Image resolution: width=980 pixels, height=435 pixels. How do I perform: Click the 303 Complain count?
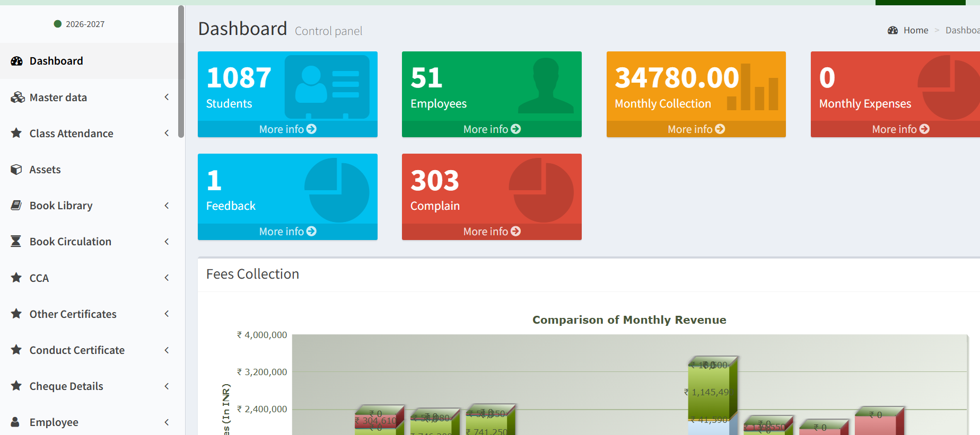(435, 181)
